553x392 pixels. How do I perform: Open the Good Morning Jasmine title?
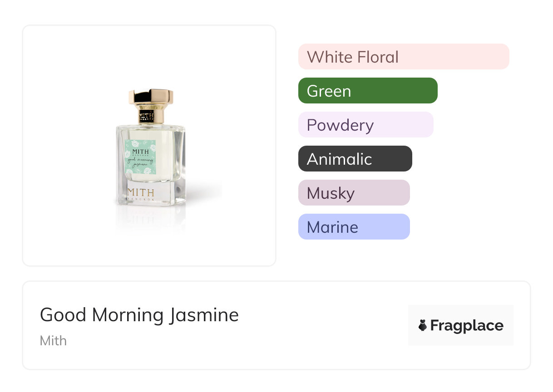point(139,315)
